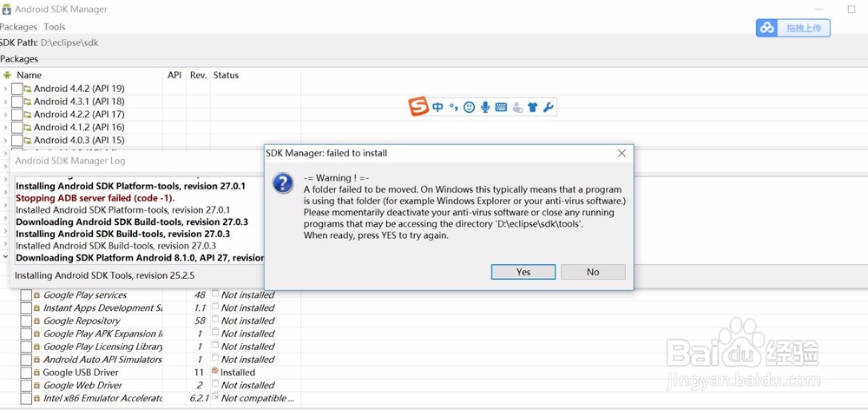Expand the Android 4.0.3 (API 15) tree node
868x410 pixels.
point(5,140)
